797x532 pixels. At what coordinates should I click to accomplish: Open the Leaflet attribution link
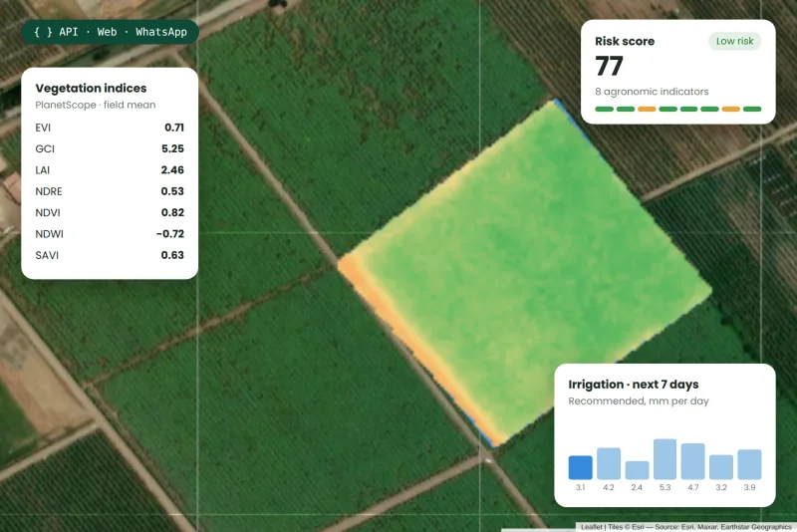(x=592, y=527)
